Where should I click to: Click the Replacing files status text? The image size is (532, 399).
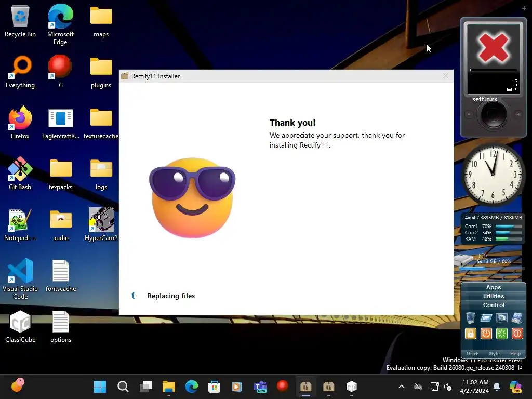(x=171, y=296)
